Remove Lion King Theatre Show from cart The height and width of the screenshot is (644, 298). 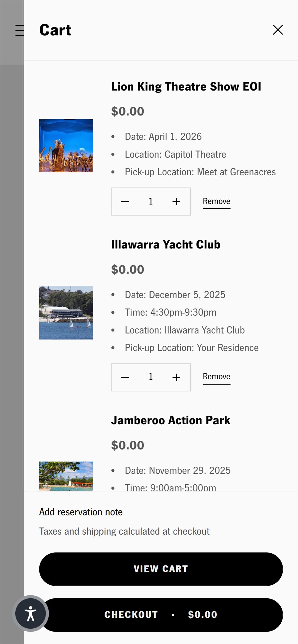tap(216, 202)
